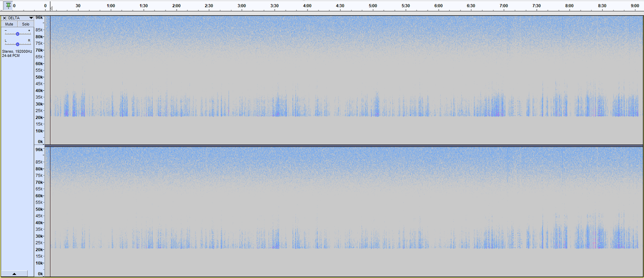Click '50k' on upper channel frequency scale
This screenshot has width=644, height=278.
point(39,77)
